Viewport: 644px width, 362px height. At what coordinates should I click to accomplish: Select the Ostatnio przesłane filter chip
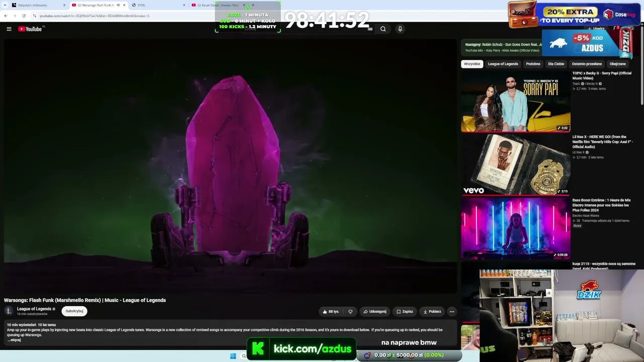(587, 64)
